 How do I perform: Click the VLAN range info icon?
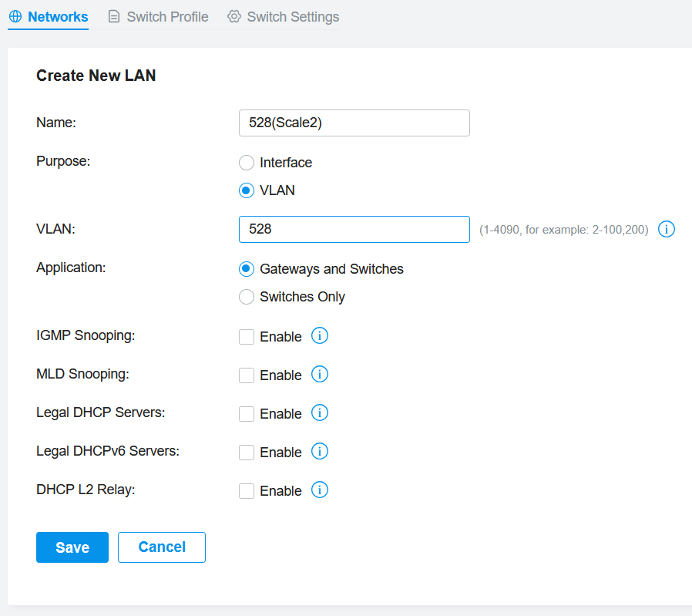coord(666,229)
